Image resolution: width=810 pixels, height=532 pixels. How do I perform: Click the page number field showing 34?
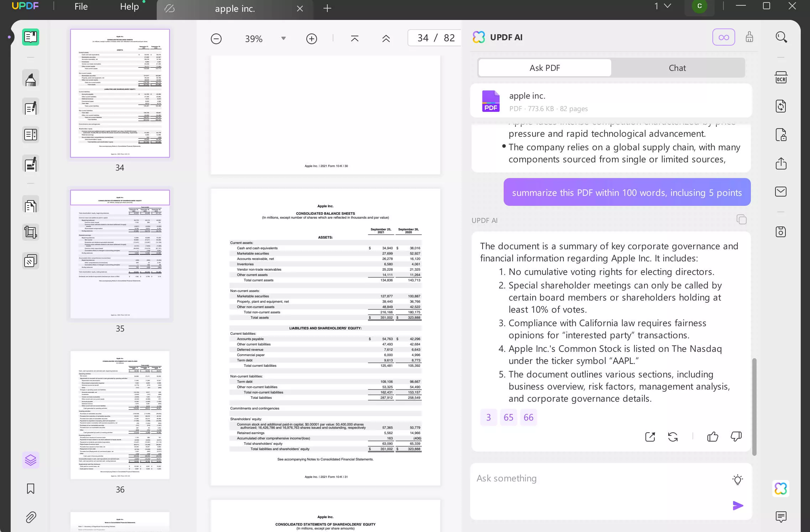pos(423,38)
